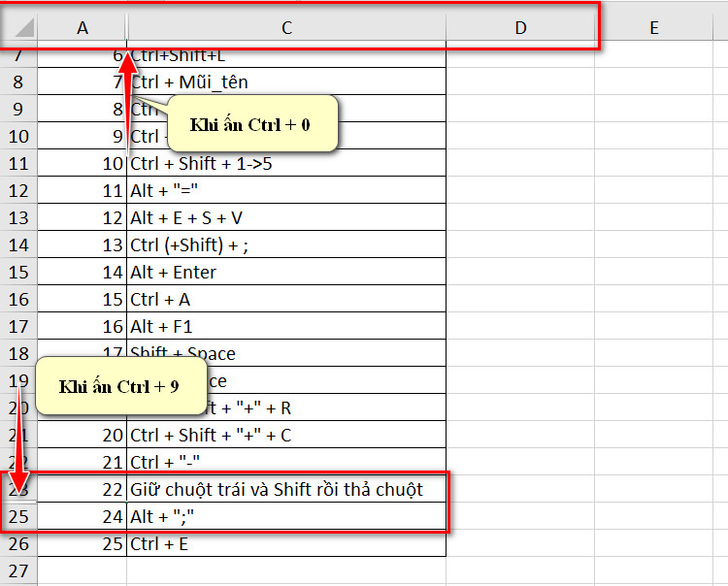Click the Select All corner triangle
The height and width of the screenshot is (586, 728).
click(24, 27)
